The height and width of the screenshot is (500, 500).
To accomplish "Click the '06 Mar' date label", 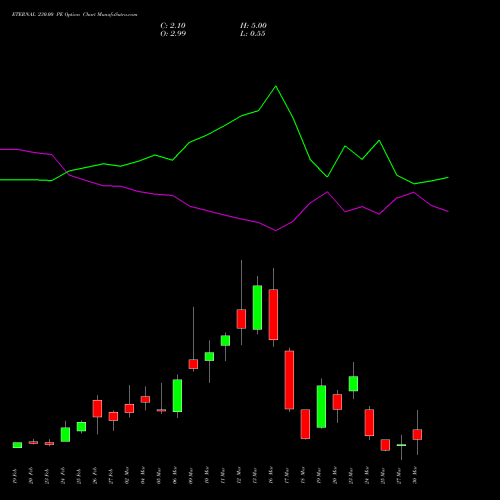I will 175,476.
